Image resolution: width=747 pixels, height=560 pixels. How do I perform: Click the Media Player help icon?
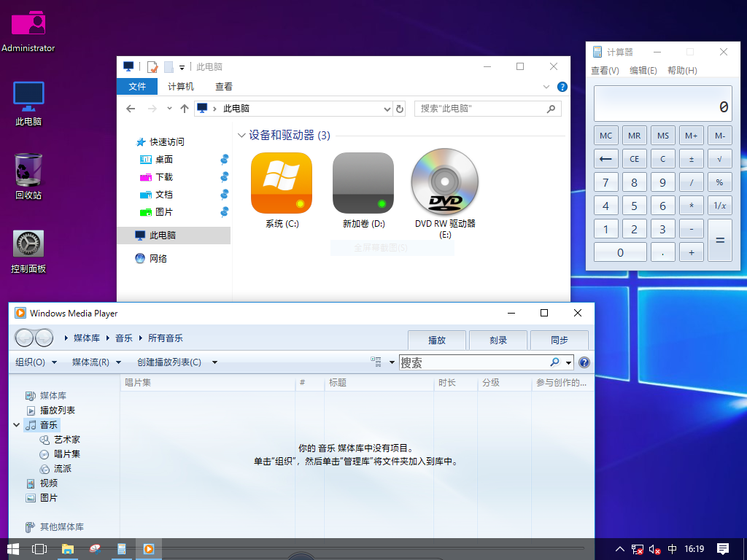coord(584,362)
